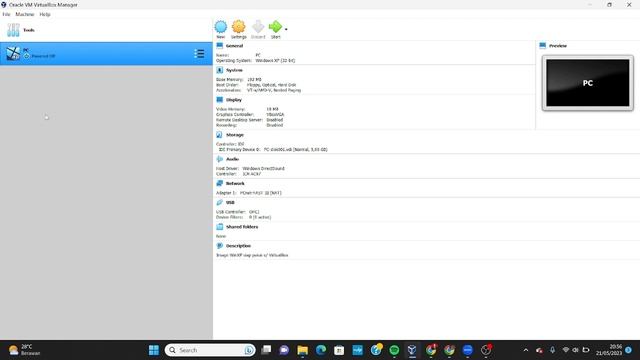Click the Storage section disk icon
This screenshot has width=640, height=360.
(220, 135)
